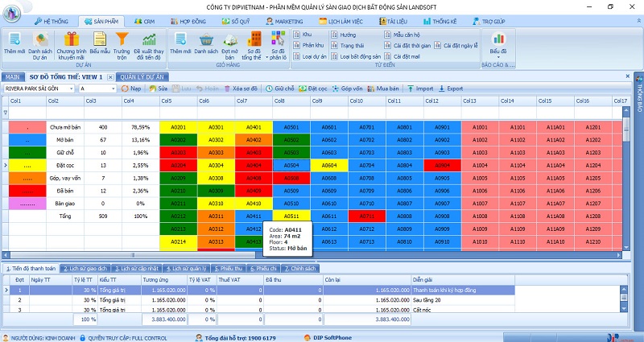Open Cài đặt thời gian item

[x=408, y=46]
